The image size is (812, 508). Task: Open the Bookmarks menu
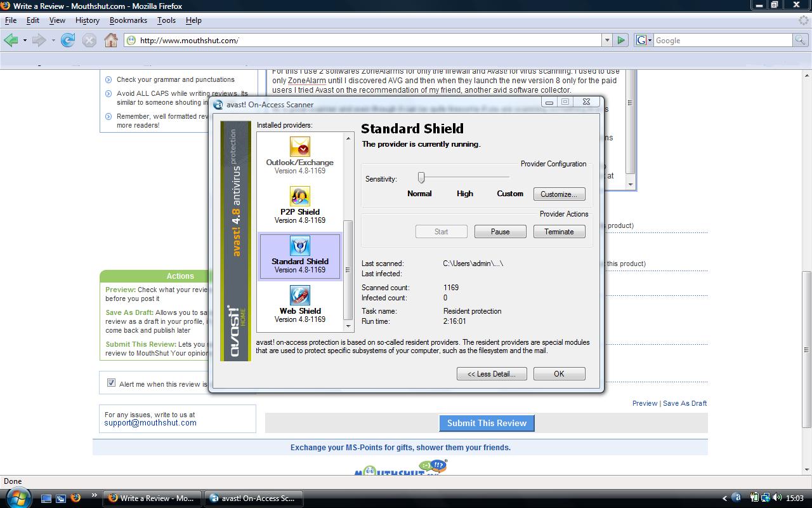click(x=128, y=20)
